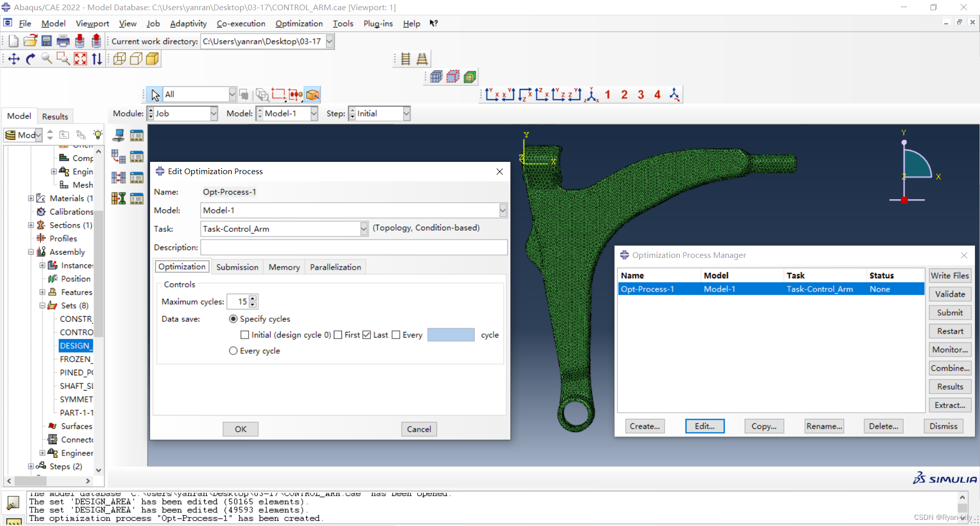Click the Description input field
980x526 pixels.
[x=354, y=247]
